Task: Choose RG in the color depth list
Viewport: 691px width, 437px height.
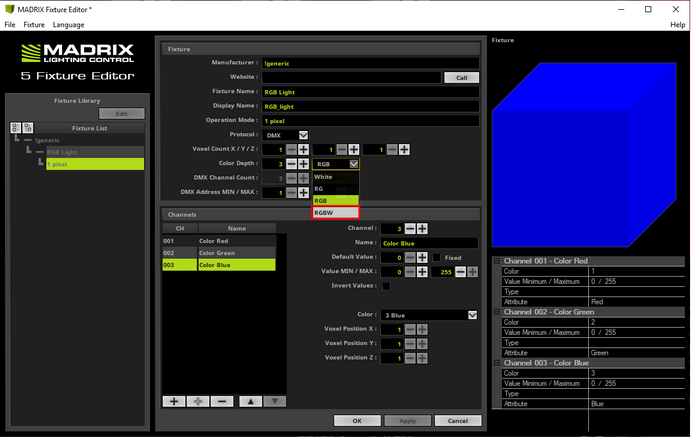Action: pyautogui.click(x=336, y=189)
